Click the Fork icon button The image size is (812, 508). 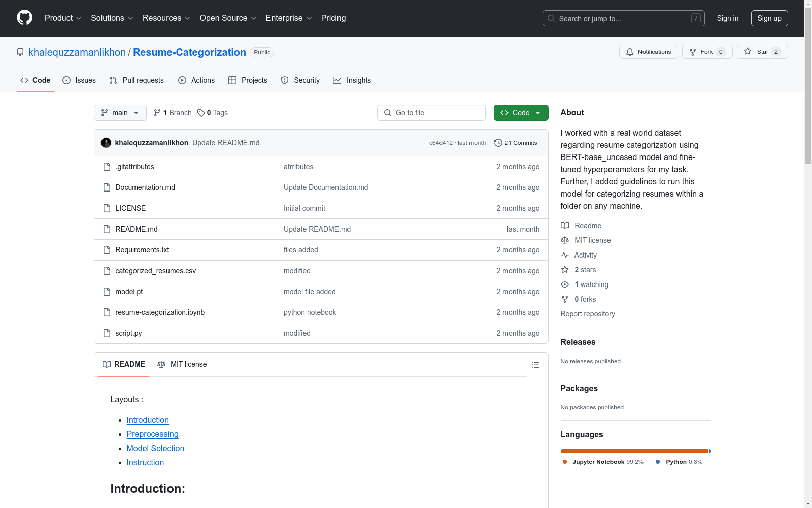[693, 52]
